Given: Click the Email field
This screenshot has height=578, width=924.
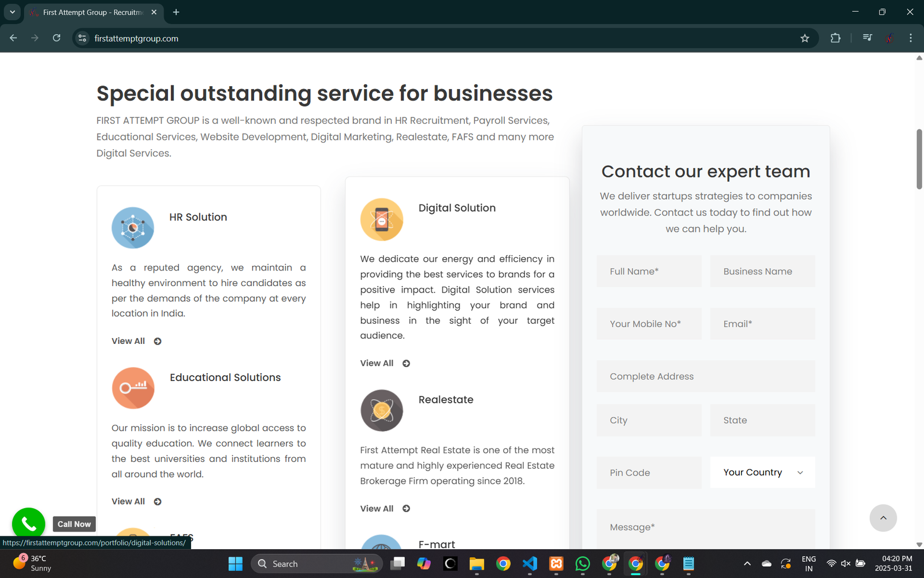Looking at the screenshot, I should [x=763, y=324].
